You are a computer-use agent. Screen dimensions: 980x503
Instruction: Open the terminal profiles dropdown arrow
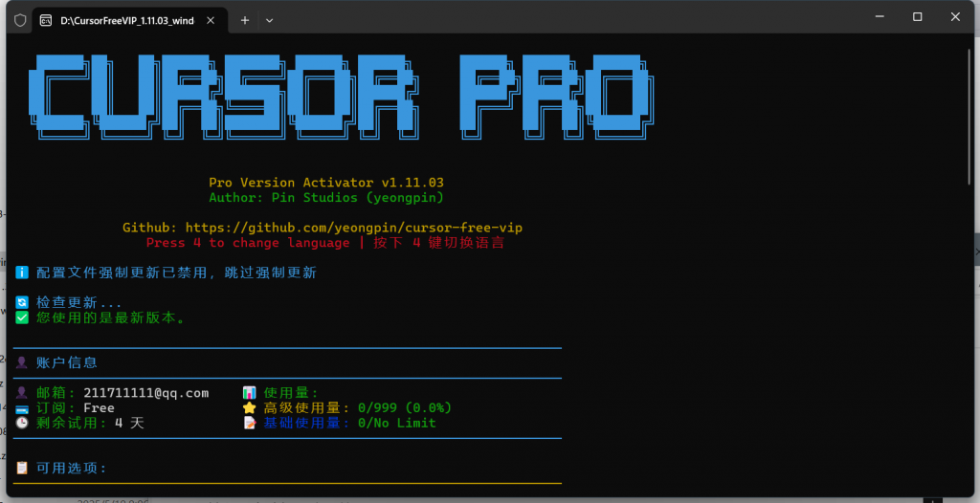click(269, 20)
